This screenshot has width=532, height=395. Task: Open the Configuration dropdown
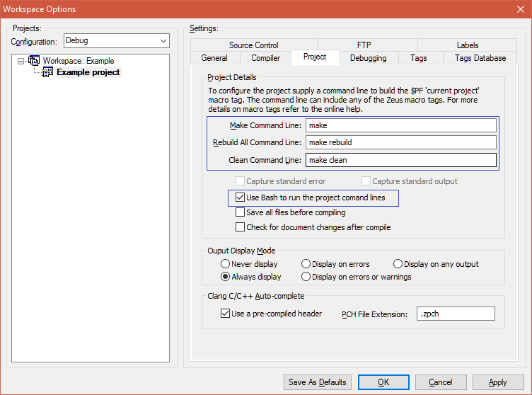(x=116, y=41)
